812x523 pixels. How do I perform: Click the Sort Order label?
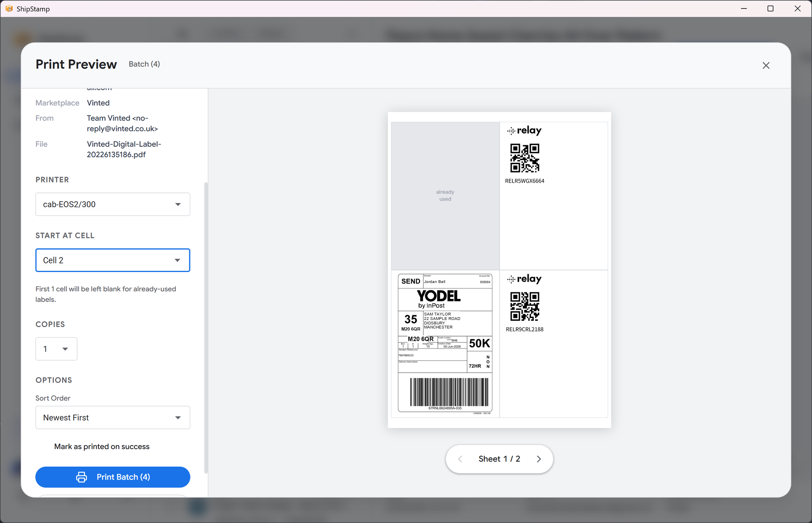click(53, 398)
